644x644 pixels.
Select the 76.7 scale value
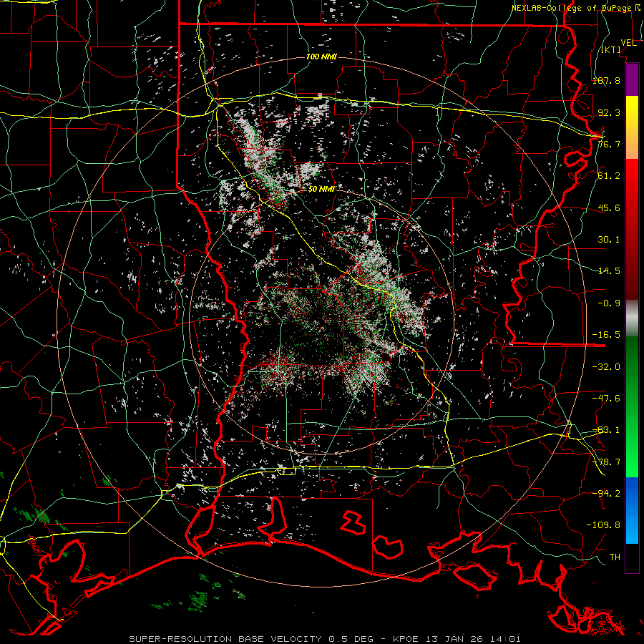(x=609, y=144)
